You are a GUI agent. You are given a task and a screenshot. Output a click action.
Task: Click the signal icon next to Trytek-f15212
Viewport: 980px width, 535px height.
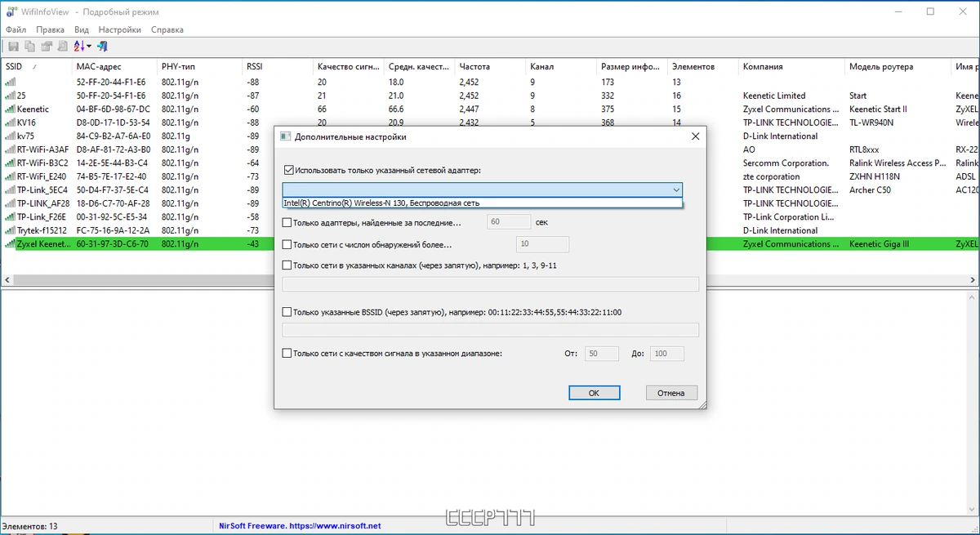pyautogui.click(x=11, y=230)
